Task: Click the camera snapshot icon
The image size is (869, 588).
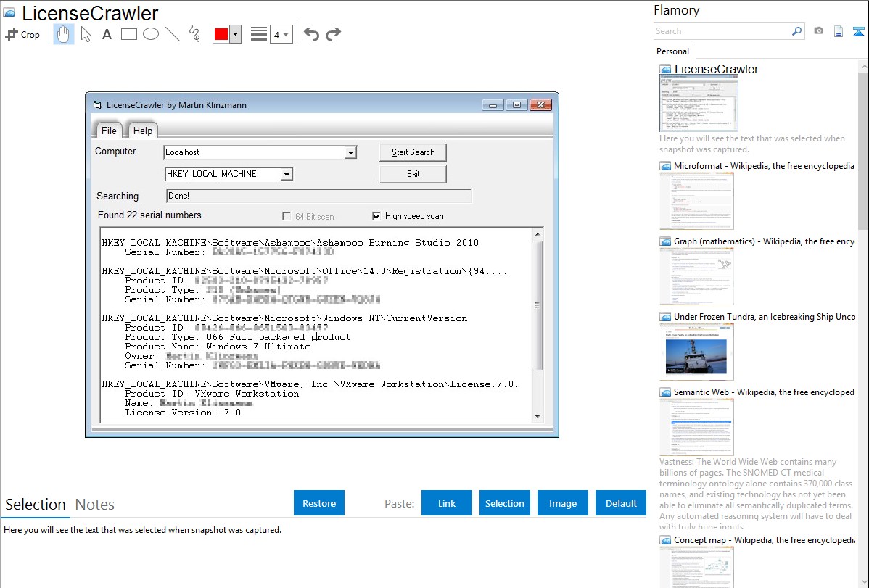Action: pyautogui.click(x=818, y=31)
